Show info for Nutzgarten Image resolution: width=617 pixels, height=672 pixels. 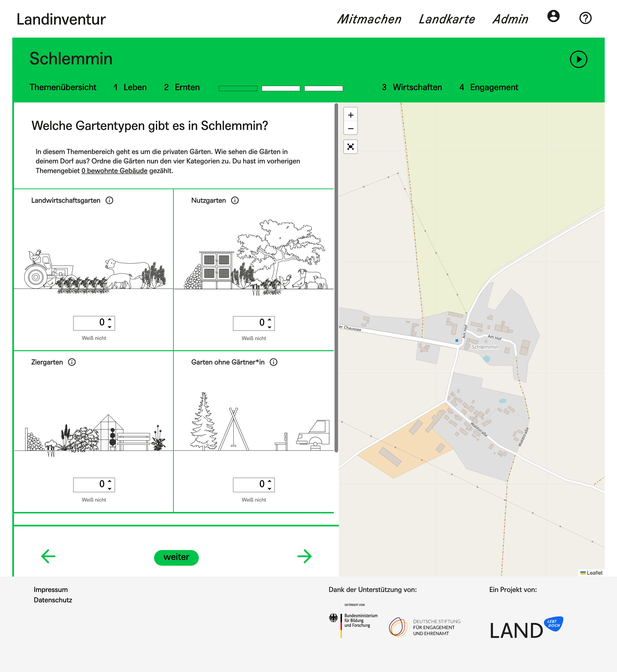pos(235,200)
